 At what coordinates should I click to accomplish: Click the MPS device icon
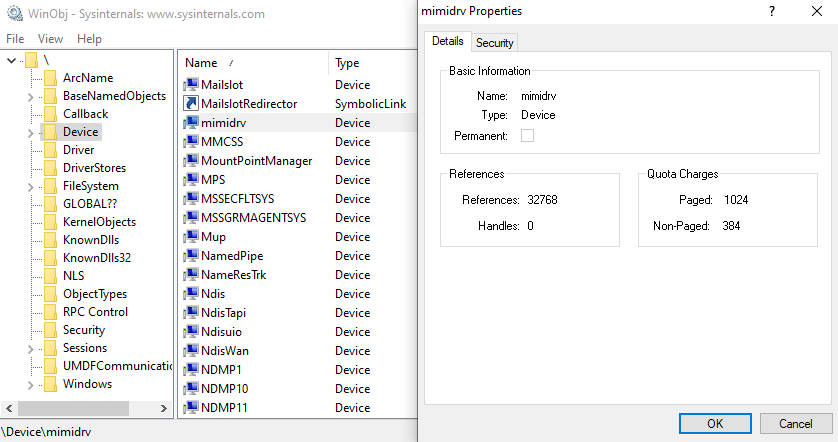coord(191,180)
